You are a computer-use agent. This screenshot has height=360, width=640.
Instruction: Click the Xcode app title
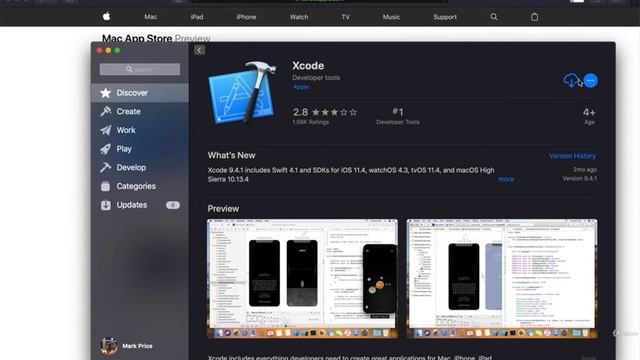(308, 66)
